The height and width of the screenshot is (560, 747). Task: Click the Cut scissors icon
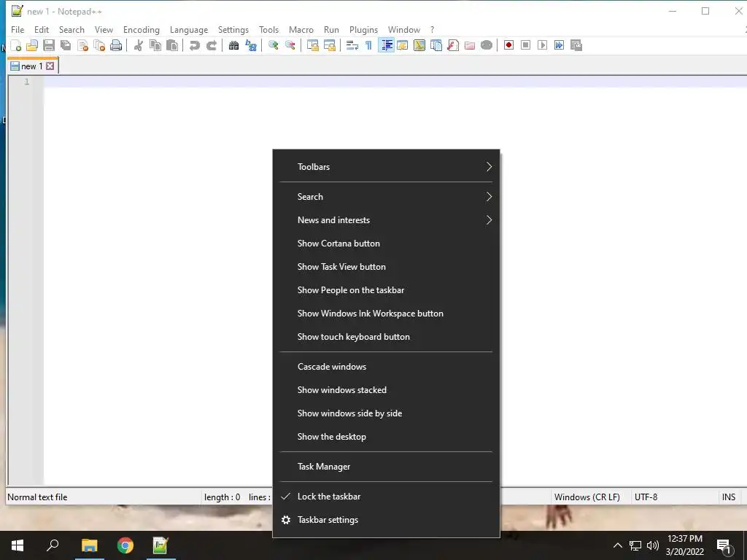[x=138, y=45]
